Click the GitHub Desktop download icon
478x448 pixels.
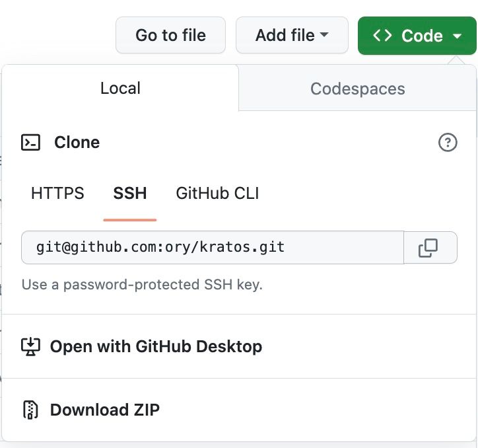point(31,346)
